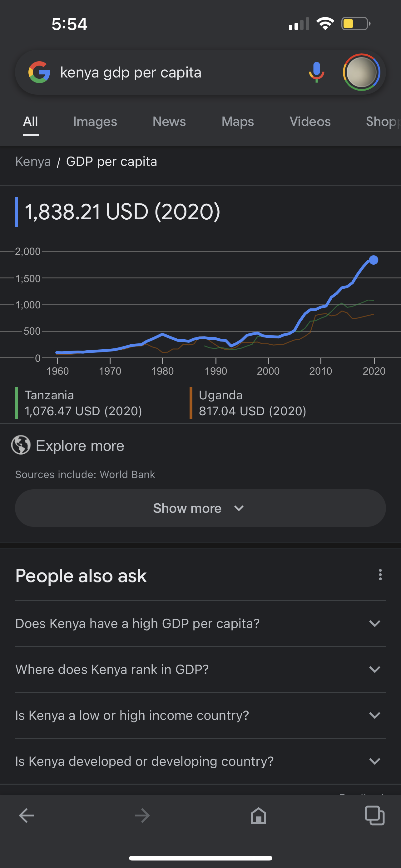Image resolution: width=401 pixels, height=868 pixels.
Task: Click the Show more button
Action: 200,508
